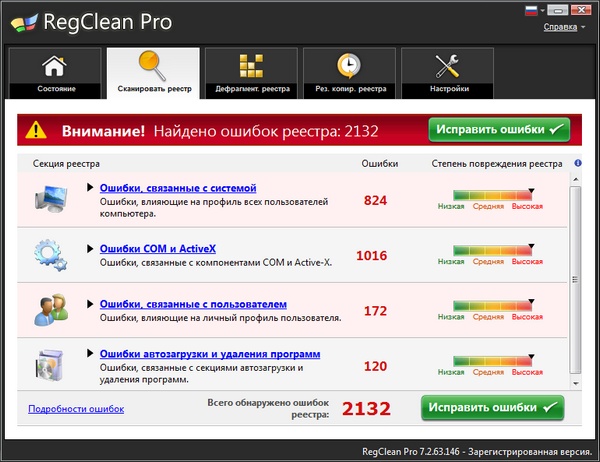Click the system errors computer icon
Screen dimensions: 600x462
point(48,200)
